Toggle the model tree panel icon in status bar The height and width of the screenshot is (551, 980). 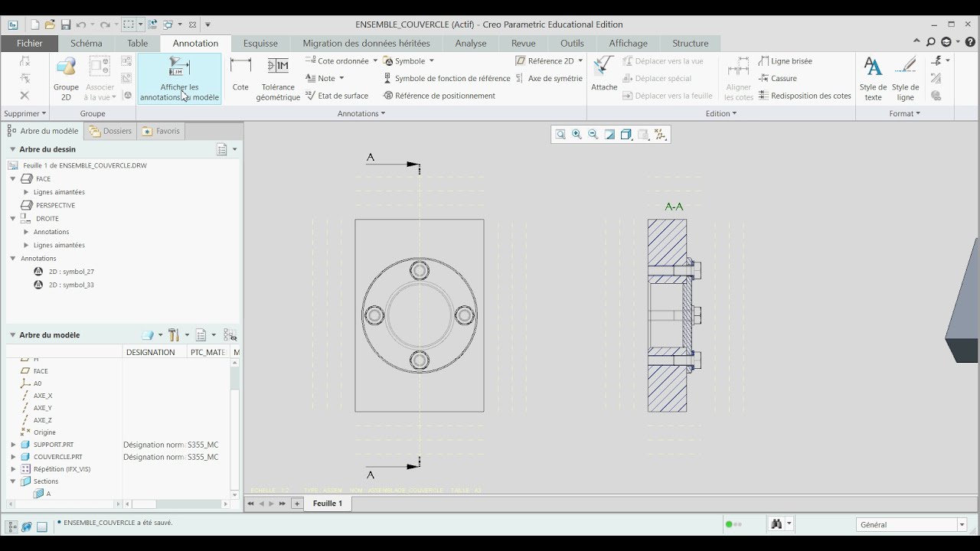click(x=12, y=527)
